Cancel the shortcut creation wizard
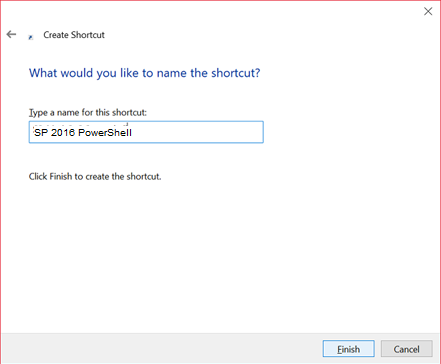The width and height of the screenshot is (441, 364). tap(406, 349)
